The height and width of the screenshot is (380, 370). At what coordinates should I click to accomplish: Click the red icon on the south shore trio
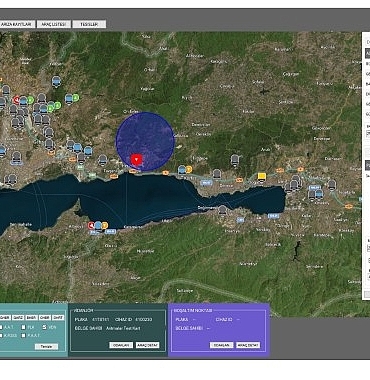91,226
